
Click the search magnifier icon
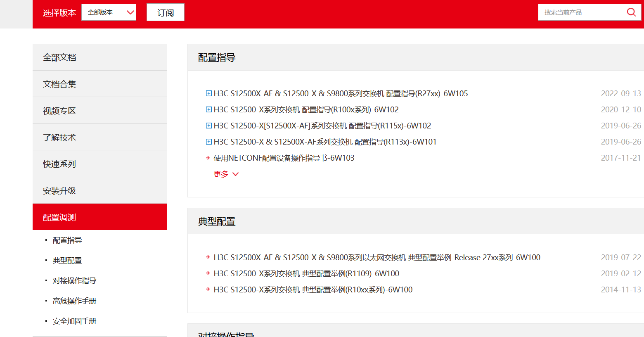pos(631,12)
